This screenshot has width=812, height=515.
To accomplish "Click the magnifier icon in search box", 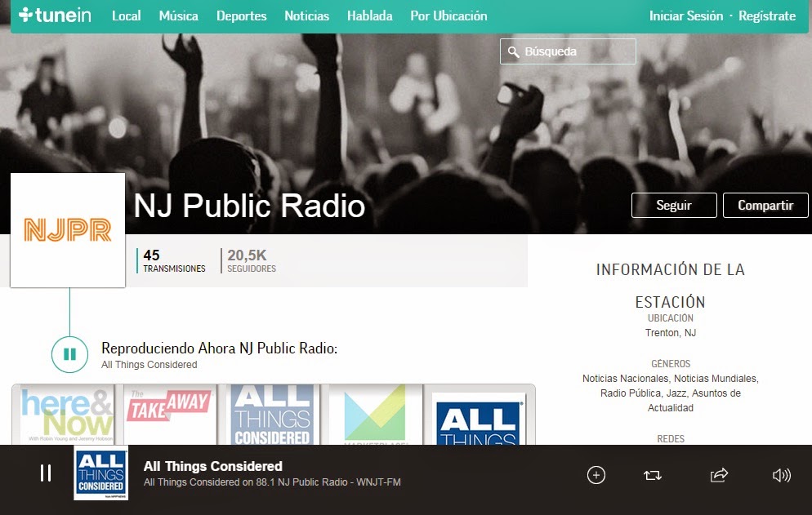I will point(513,51).
